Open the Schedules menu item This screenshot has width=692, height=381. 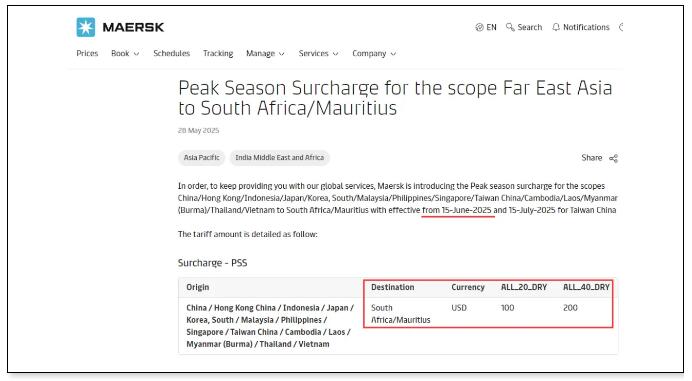click(x=172, y=53)
